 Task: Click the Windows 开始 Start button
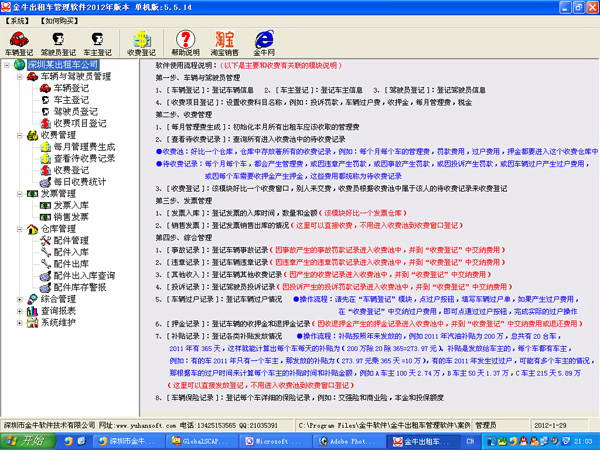28,441
